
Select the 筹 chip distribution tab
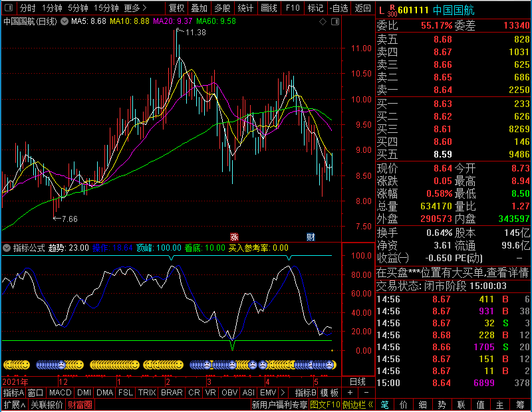pyautogui.click(x=520, y=405)
